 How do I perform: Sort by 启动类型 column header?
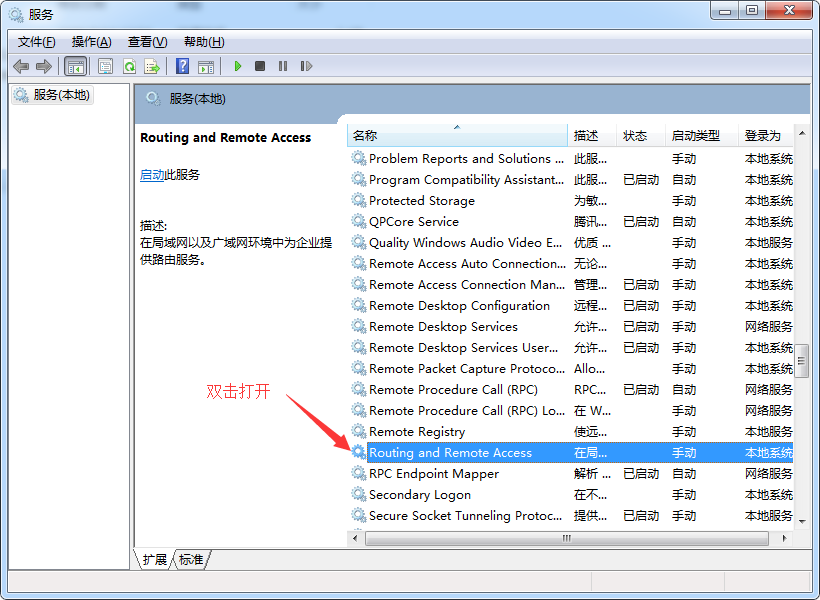pos(701,135)
